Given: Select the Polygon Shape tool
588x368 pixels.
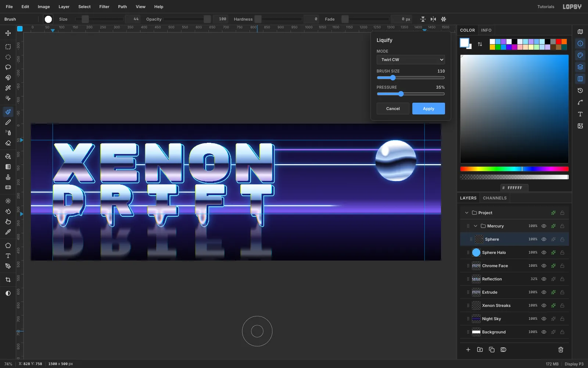Looking at the screenshot, I should pos(8,245).
